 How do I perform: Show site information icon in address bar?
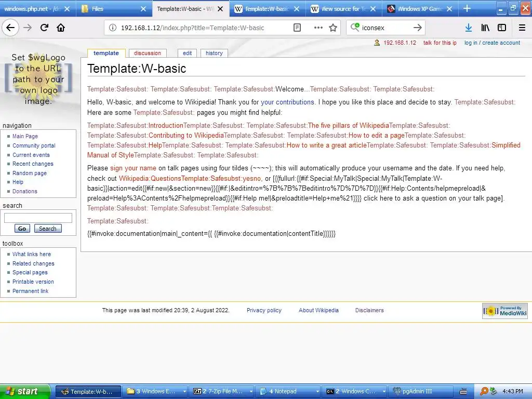click(113, 28)
